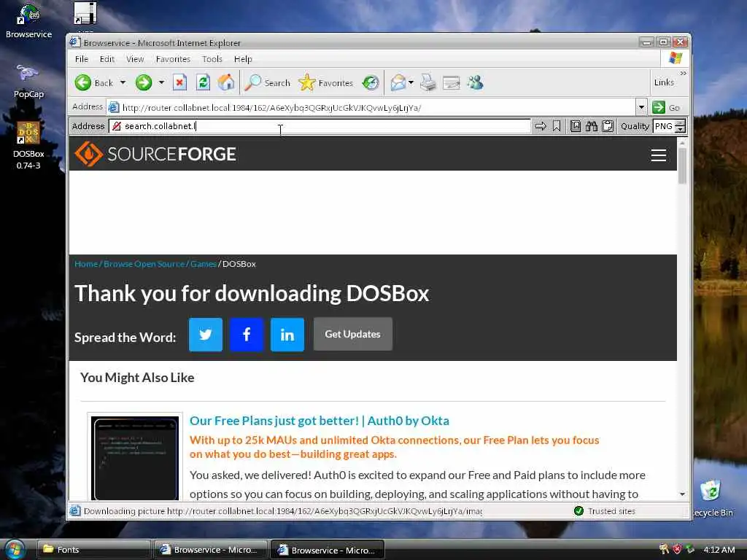The image size is (747, 560).
Task: Click the Windows Start orb
Action: pyautogui.click(x=14, y=550)
